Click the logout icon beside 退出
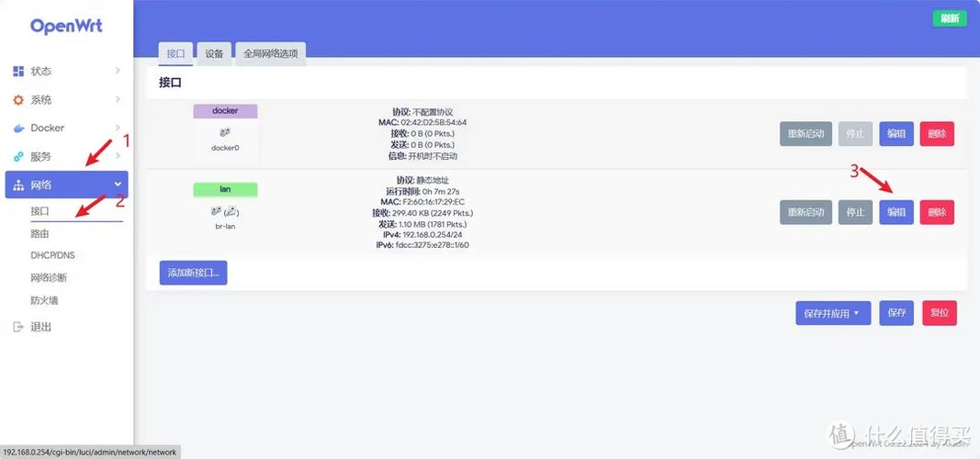Image resolution: width=980 pixels, height=459 pixels. (18, 327)
